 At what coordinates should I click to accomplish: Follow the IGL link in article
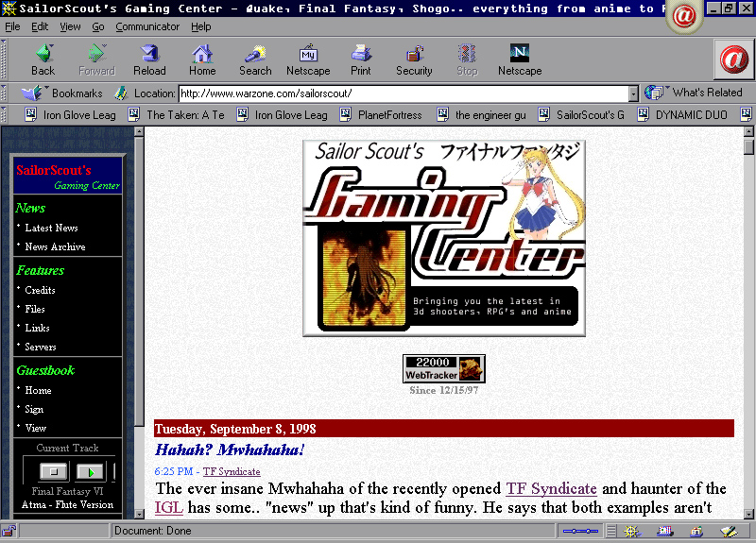[169, 507]
